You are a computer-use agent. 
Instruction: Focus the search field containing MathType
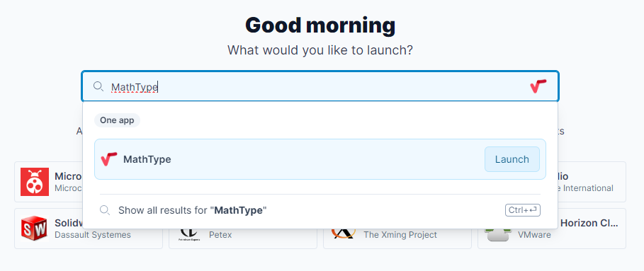320,86
